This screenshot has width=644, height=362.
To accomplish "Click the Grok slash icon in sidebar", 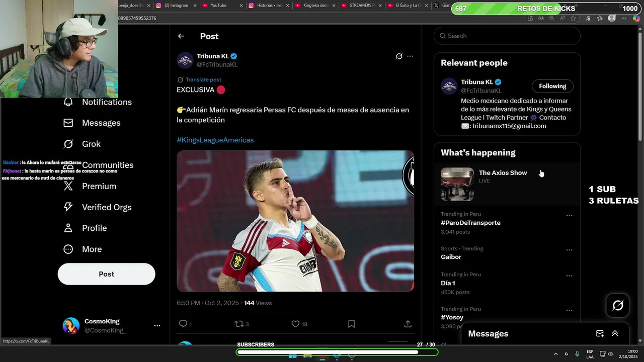I will [x=68, y=144].
